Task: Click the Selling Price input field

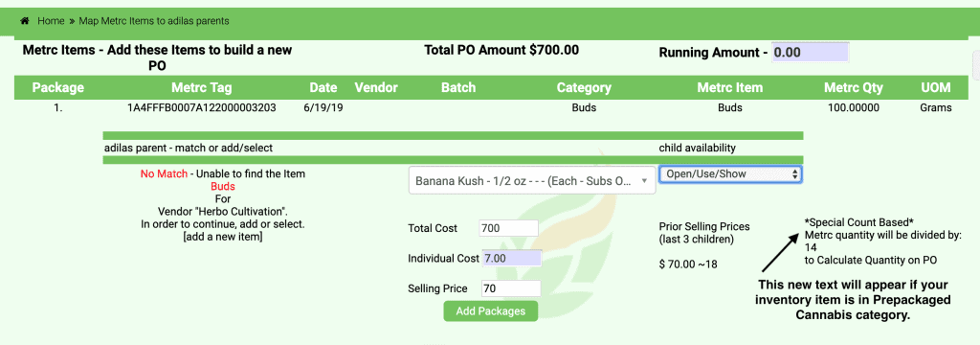Action: click(511, 288)
